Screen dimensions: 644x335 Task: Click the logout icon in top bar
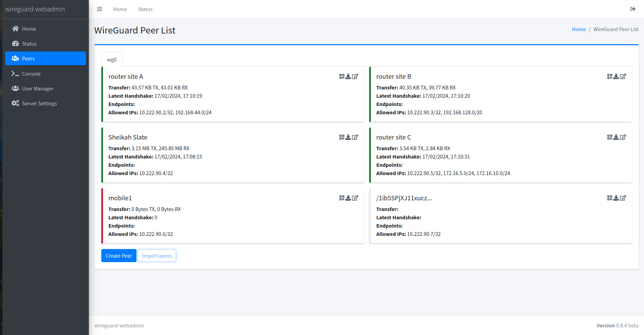[633, 9]
